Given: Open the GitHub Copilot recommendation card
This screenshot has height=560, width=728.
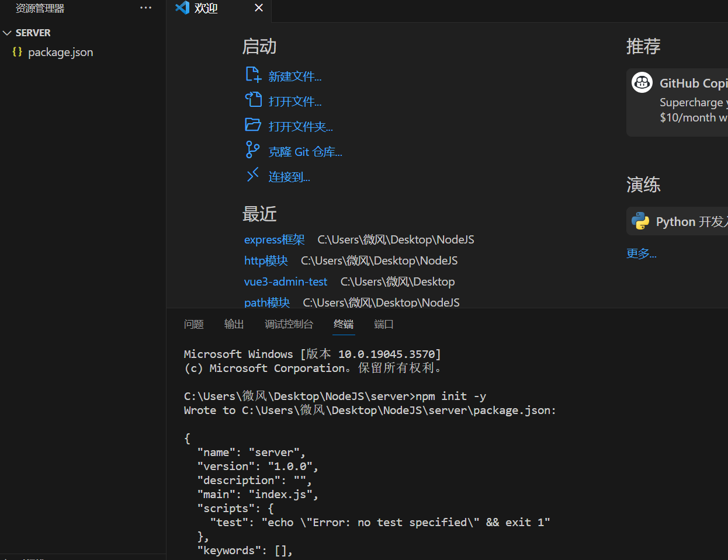Looking at the screenshot, I should click(x=677, y=103).
